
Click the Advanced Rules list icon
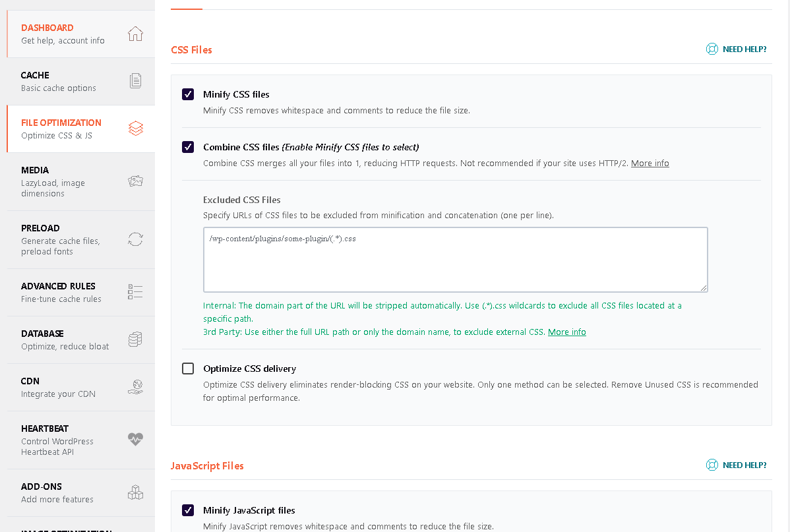point(135,292)
